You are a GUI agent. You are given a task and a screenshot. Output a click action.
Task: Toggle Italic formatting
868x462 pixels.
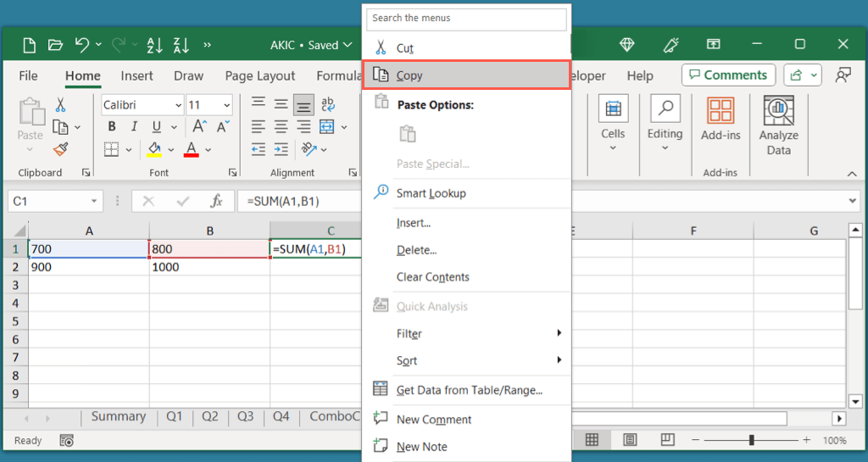(133, 127)
